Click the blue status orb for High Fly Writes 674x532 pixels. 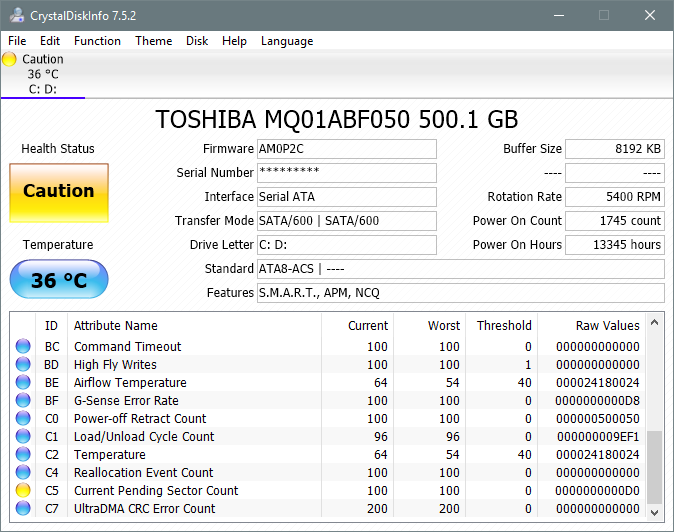coord(23,364)
